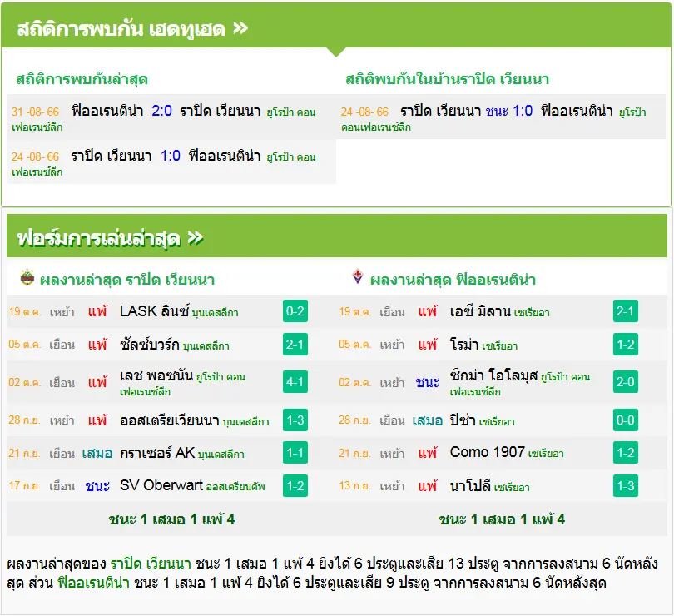
Task: Select the 1-2 score badge for Como 1907
Action: point(626,453)
